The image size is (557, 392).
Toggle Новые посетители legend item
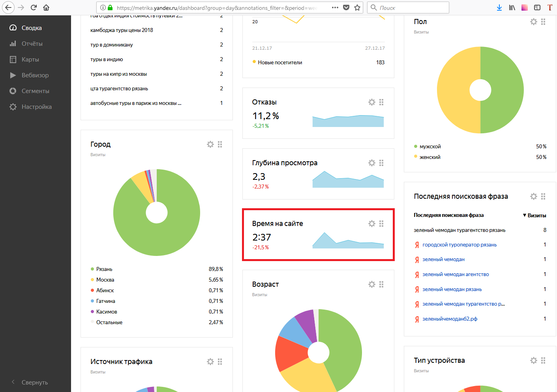pos(279,62)
